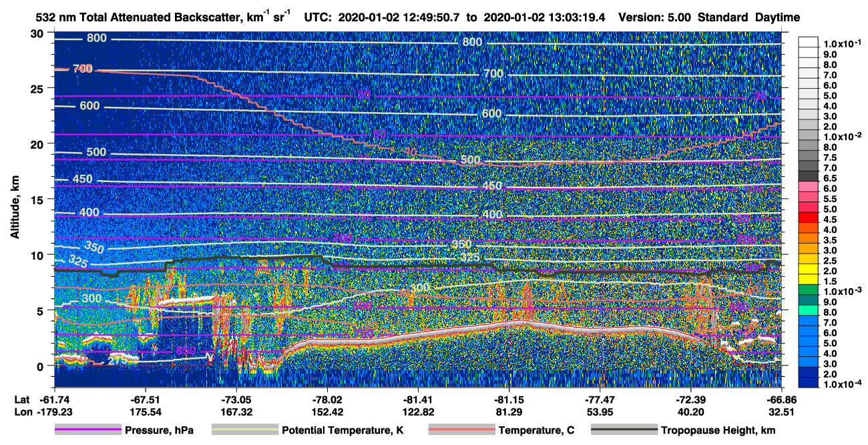Click the salmon Temperature legend line sample
This screenshot has width=868, height=445.
(461, 430)
